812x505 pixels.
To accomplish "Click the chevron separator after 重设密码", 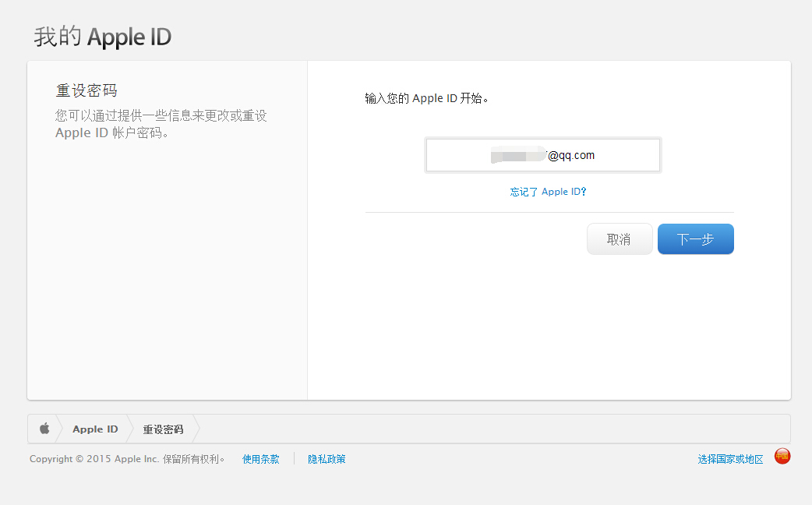I will [196, 428].
